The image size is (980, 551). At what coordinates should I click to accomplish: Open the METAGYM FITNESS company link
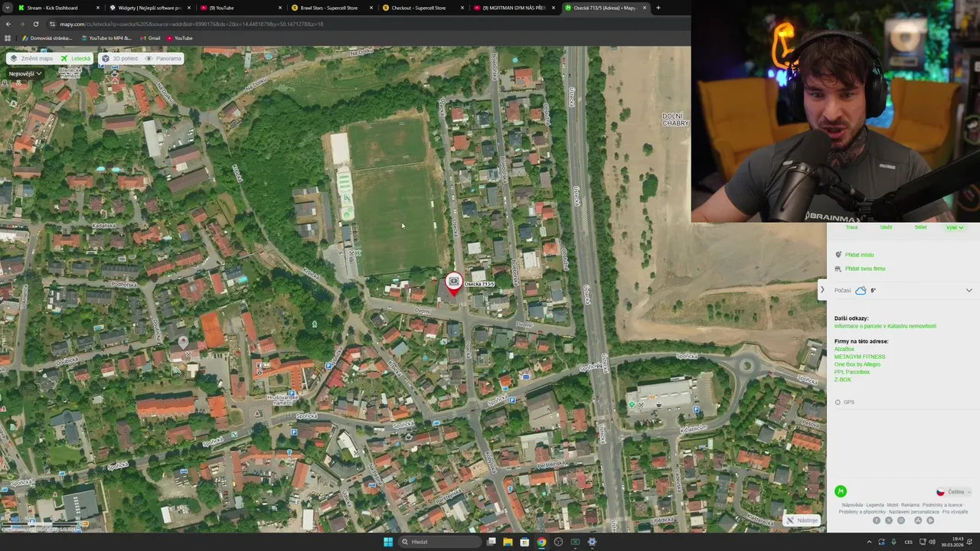(x=859, y=357)
